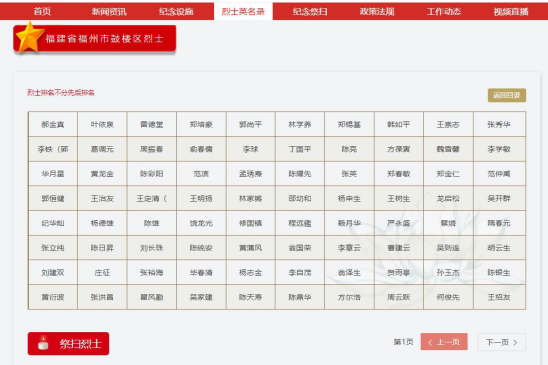Go to 纪念祭扫 section
548x365 pixels.
310,11
